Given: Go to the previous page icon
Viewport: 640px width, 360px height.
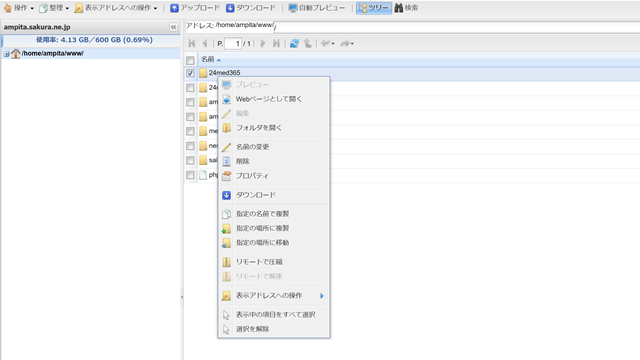Looking at the screenshot, I should 205,43.
